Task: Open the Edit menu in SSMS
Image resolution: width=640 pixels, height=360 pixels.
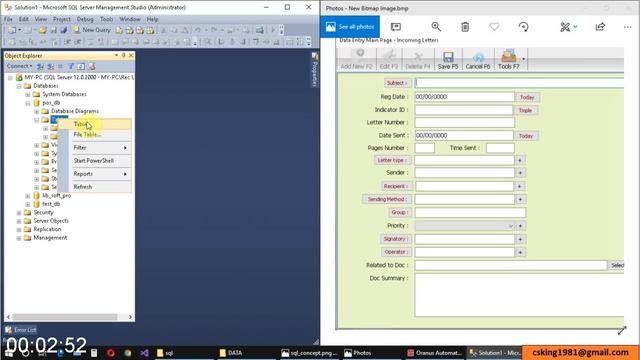Action: coord(24,19)
